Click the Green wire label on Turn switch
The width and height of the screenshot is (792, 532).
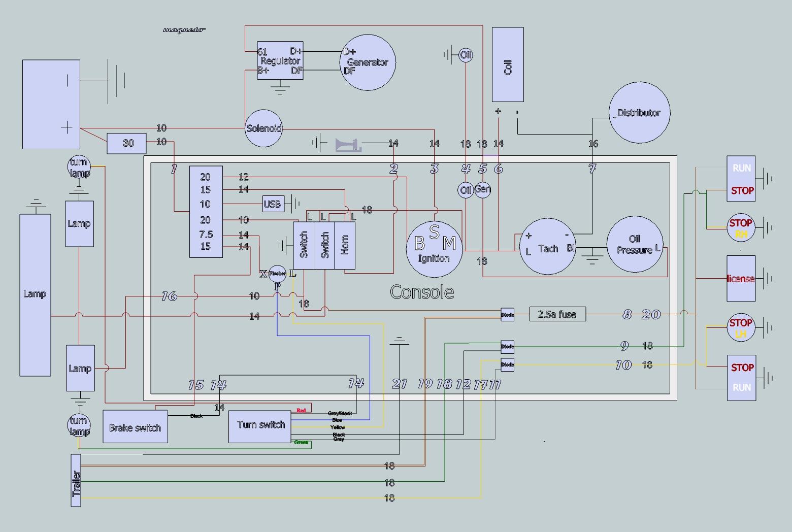[301, 442]
